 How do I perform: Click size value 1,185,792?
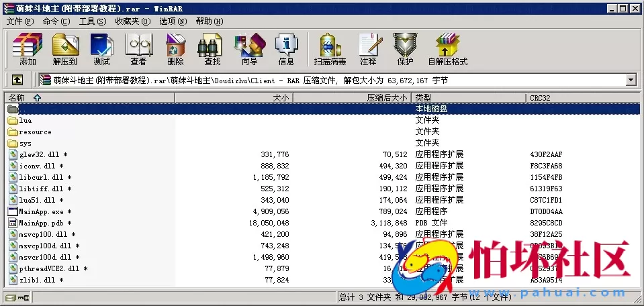click(x=271, y=178)
